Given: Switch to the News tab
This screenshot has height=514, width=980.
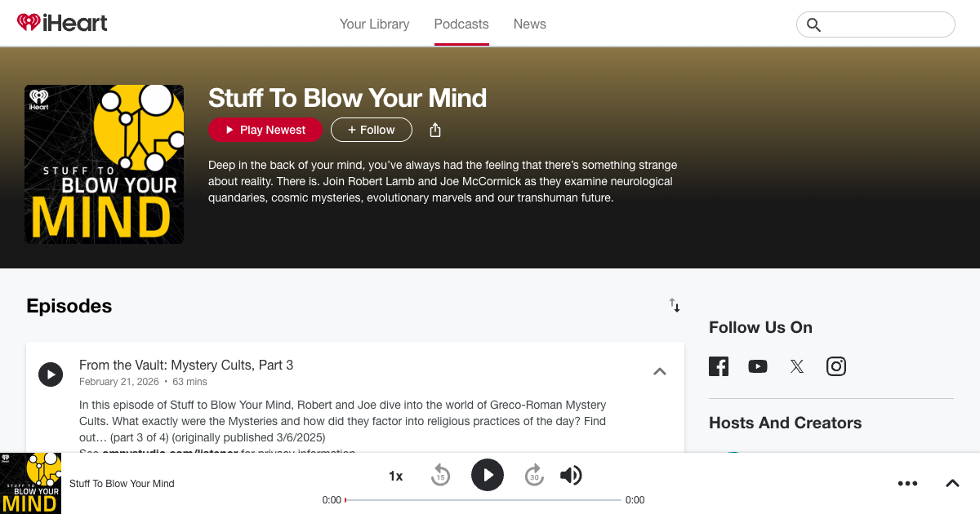Looking at the screenshot, I should tap(529, 24).
